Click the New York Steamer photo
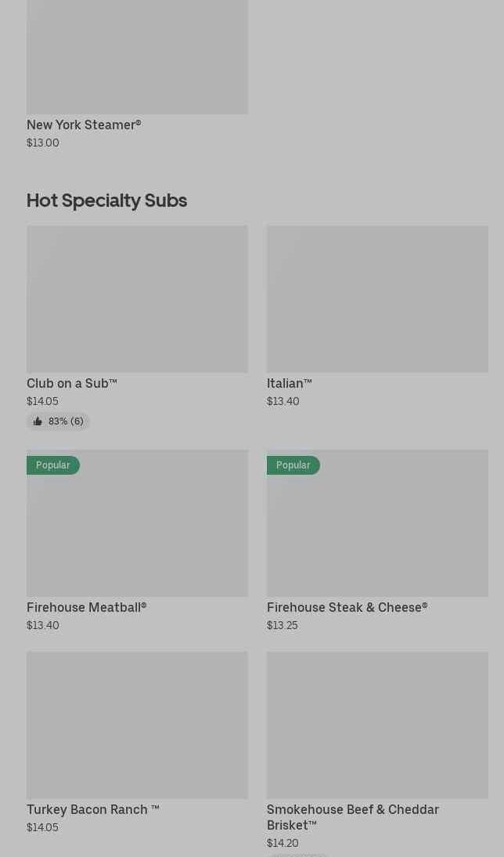Viewport: 504px width, 857px height. 137,55
